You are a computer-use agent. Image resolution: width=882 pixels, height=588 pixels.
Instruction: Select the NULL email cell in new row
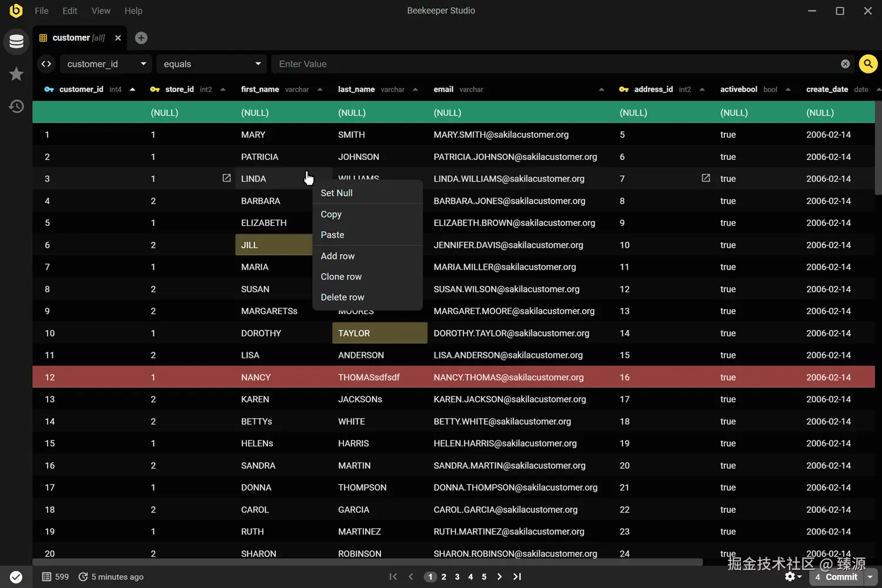(x=520, y=112)
